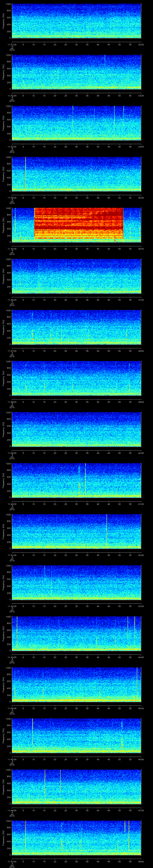Select the spectrogram starting at 11:31:00
The width and height of the screenshot is (153, 868).
[x=76, y=21]
